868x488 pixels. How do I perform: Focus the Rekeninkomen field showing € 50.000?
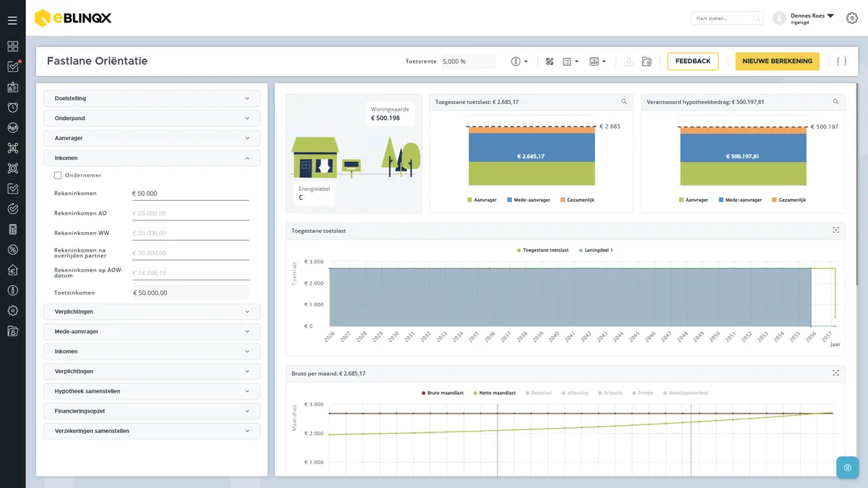point(191,194)
